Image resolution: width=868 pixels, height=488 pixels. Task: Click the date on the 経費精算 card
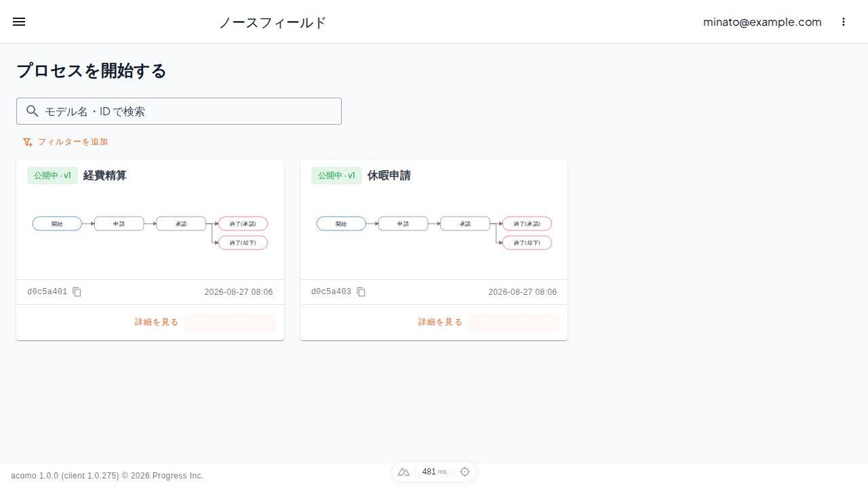pos(239,292)
